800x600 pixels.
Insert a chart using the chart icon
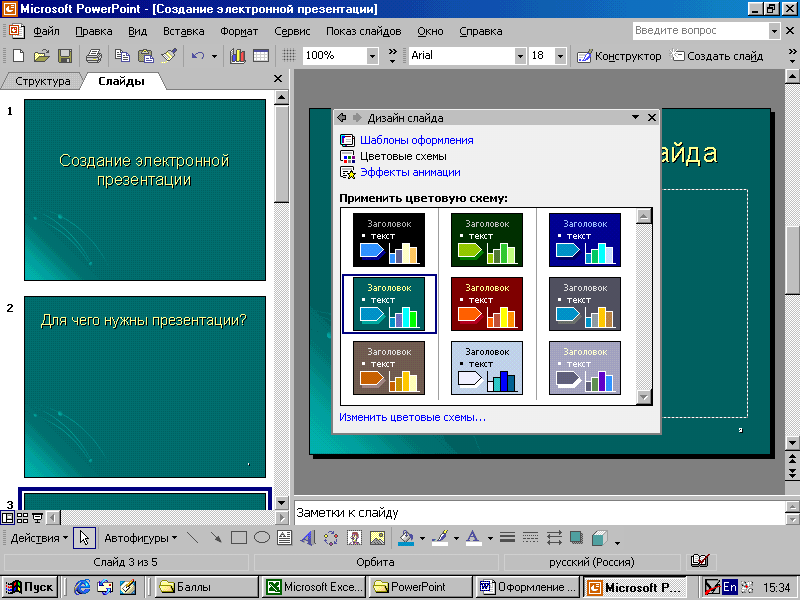[x=237, y=56]
